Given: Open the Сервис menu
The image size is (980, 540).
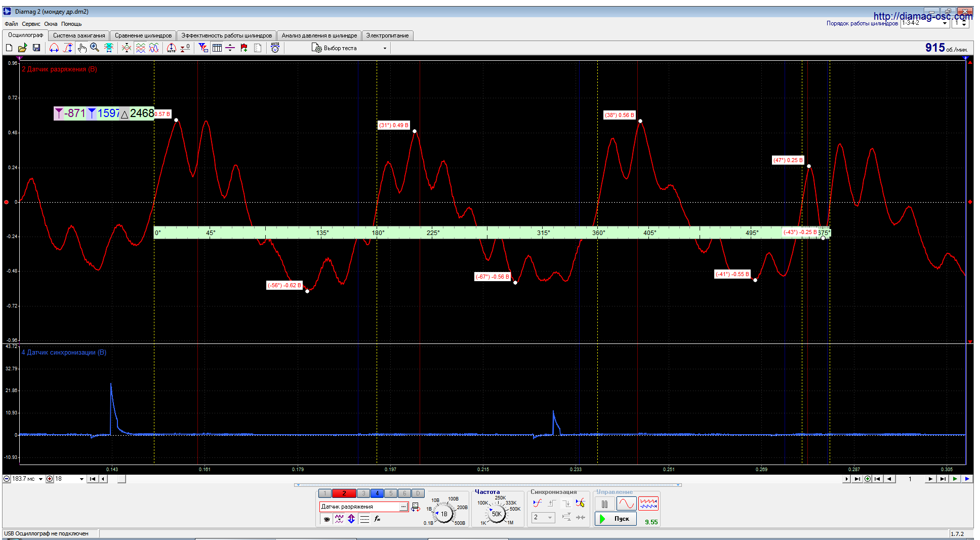Looking at the screenshot, I should 31,24.
